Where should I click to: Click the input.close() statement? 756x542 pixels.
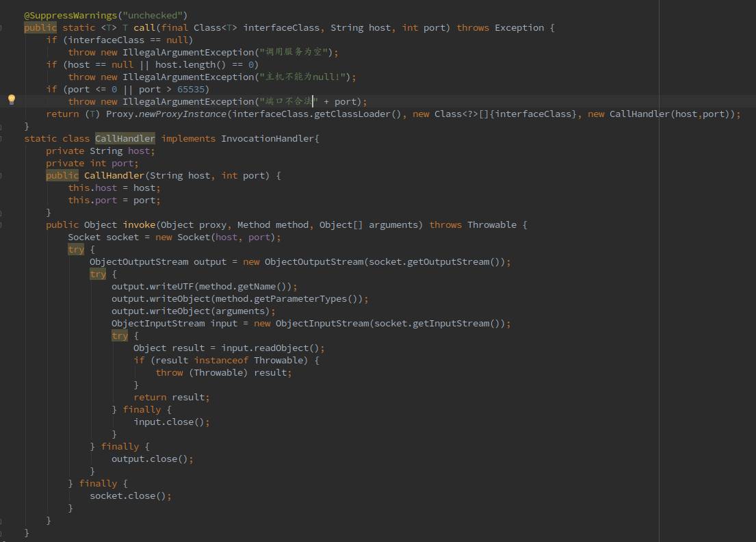point(171,422)
